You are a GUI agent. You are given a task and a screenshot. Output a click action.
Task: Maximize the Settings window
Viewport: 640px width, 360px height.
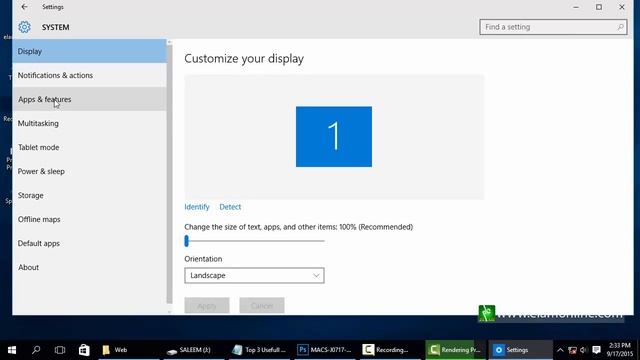click(599, 7)
